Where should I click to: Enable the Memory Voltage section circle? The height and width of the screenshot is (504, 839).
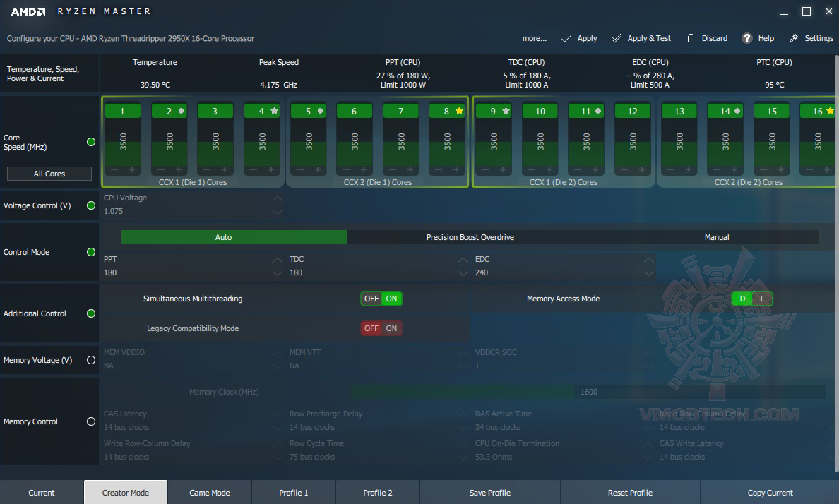91,360
